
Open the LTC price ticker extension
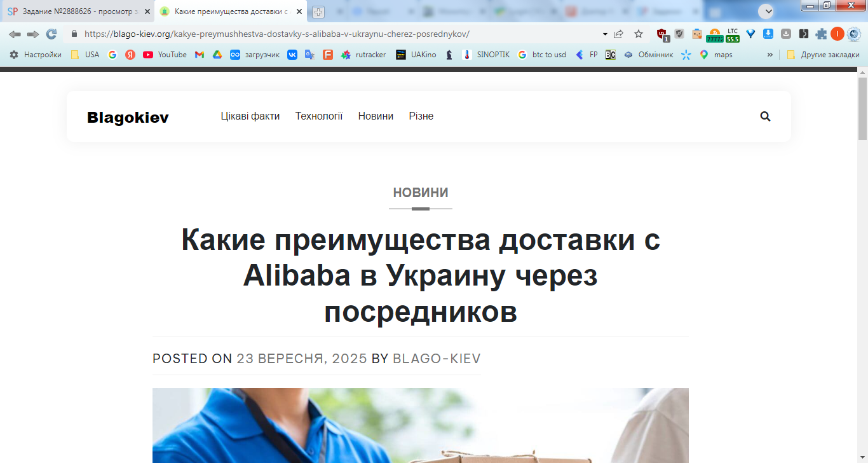(733, 34)
